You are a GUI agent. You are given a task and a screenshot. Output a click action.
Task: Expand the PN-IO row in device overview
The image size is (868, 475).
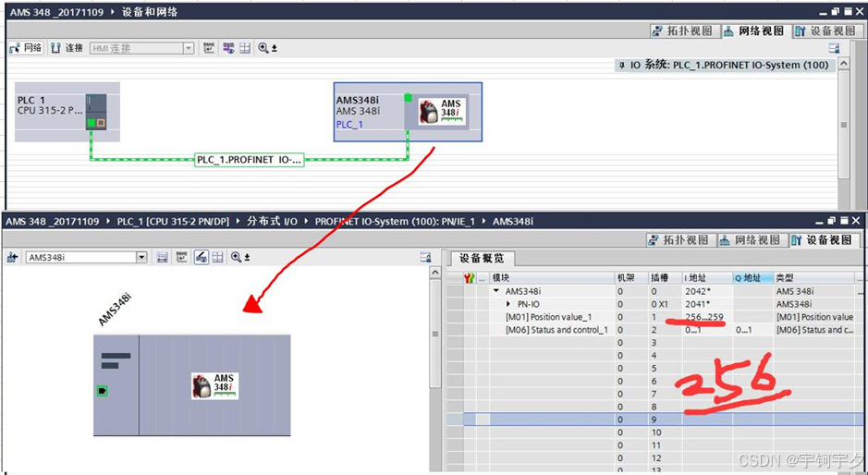508,304
